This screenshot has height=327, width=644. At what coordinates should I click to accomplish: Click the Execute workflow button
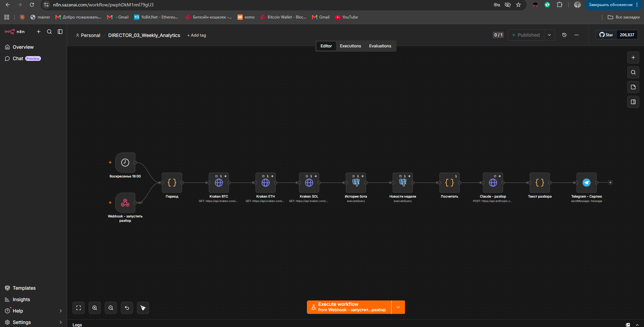[x=349, y=307]
